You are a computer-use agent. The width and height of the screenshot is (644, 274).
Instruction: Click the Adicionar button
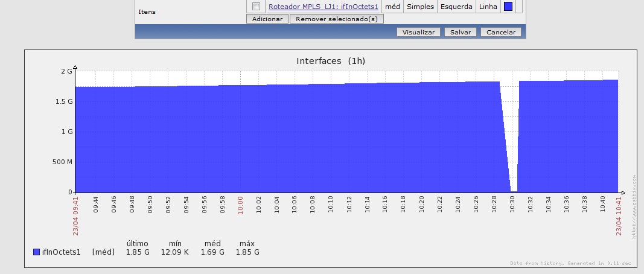[x=267, y=19]
